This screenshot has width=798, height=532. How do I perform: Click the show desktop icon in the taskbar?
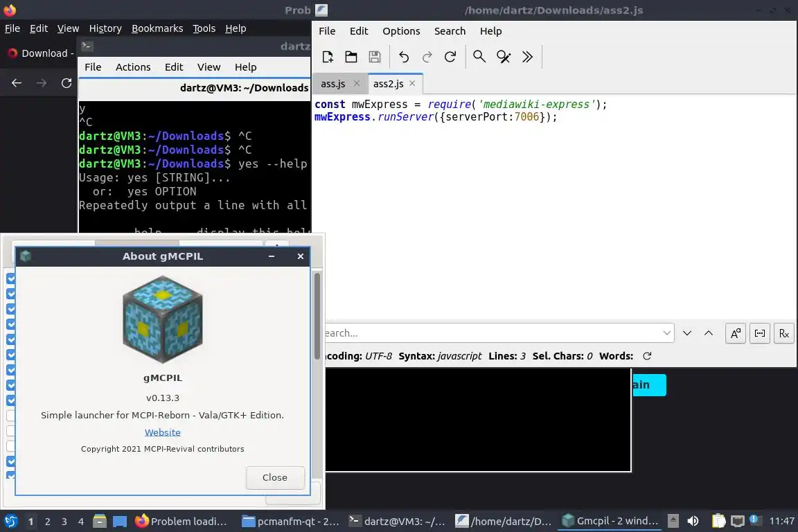pyautogui.click(x=120, y=521)
